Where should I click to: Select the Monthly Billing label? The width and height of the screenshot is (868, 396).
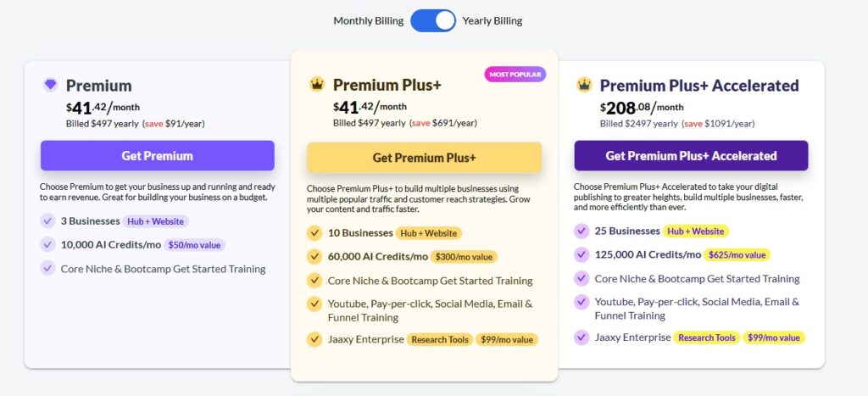coord(369,20)
